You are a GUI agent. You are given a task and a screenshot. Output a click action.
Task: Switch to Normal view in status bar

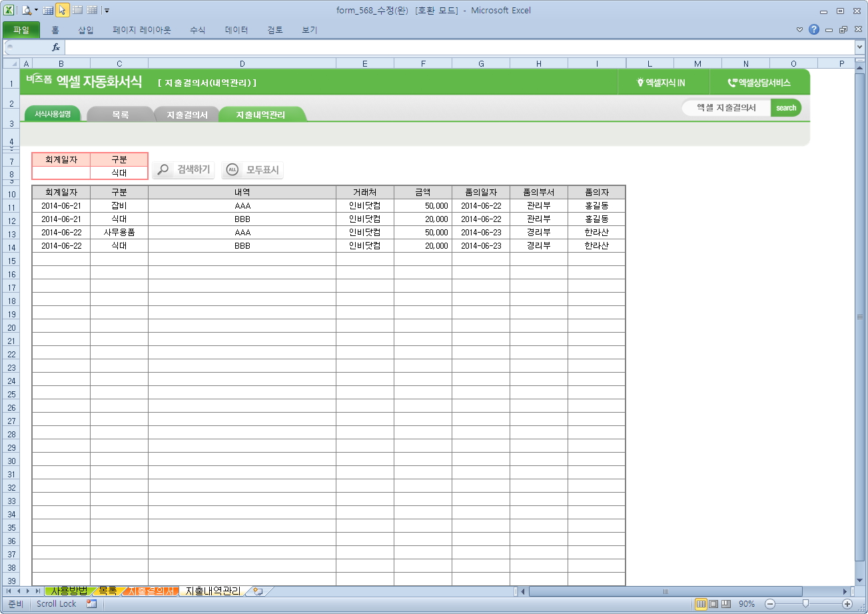pyautogui.click(x=701, y=604)
